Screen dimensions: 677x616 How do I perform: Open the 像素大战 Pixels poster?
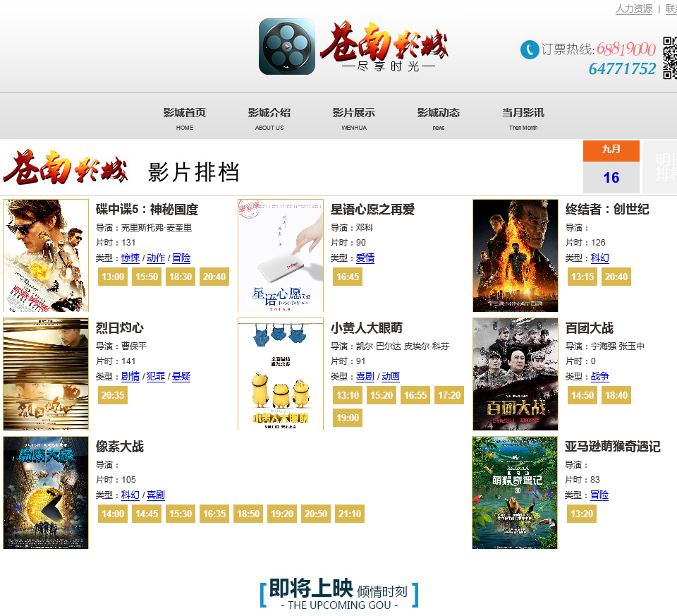pos(46,493)
